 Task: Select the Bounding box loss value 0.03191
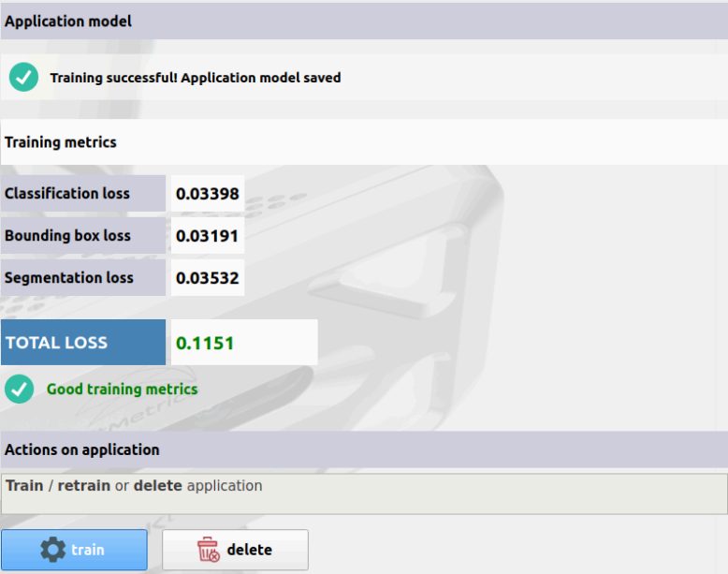208,236
